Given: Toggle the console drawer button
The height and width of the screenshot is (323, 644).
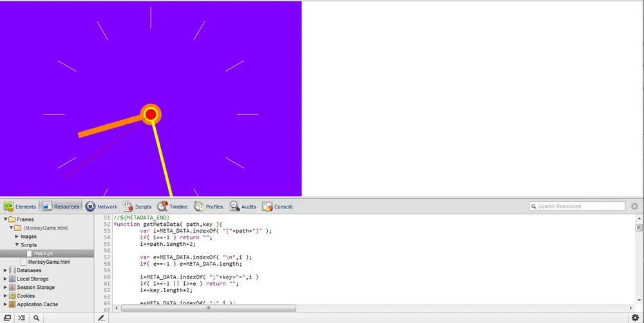Looking at the screenshot, I should 22,318.
